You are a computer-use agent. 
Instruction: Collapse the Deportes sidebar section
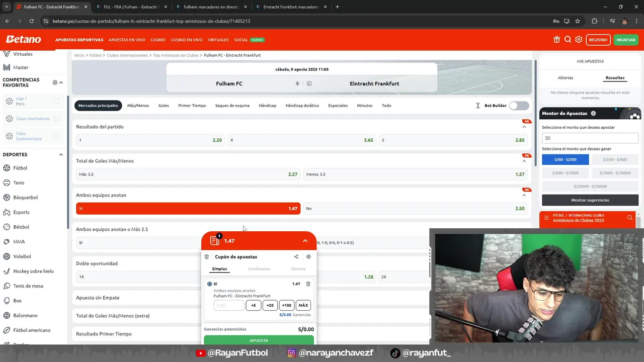(61, 155)
